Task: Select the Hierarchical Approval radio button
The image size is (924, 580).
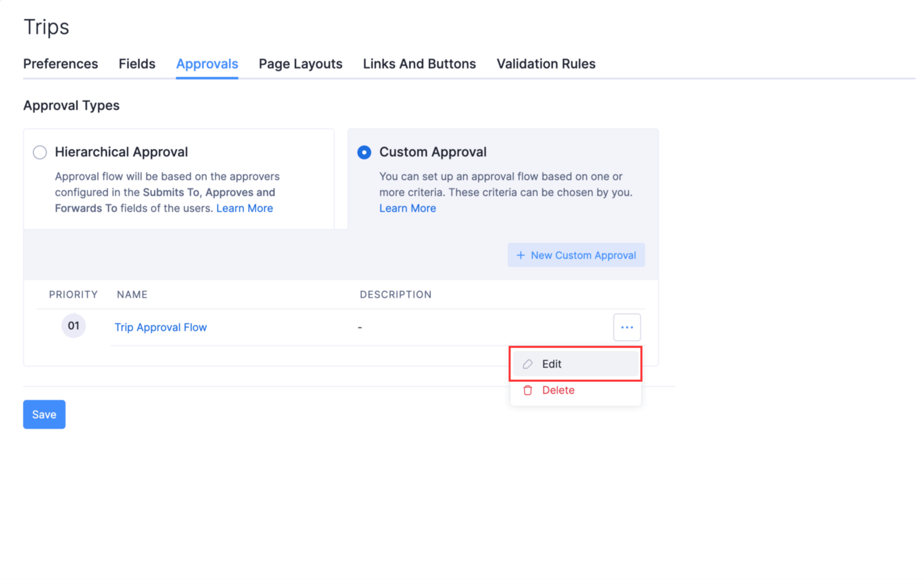Action: [40, 152]
